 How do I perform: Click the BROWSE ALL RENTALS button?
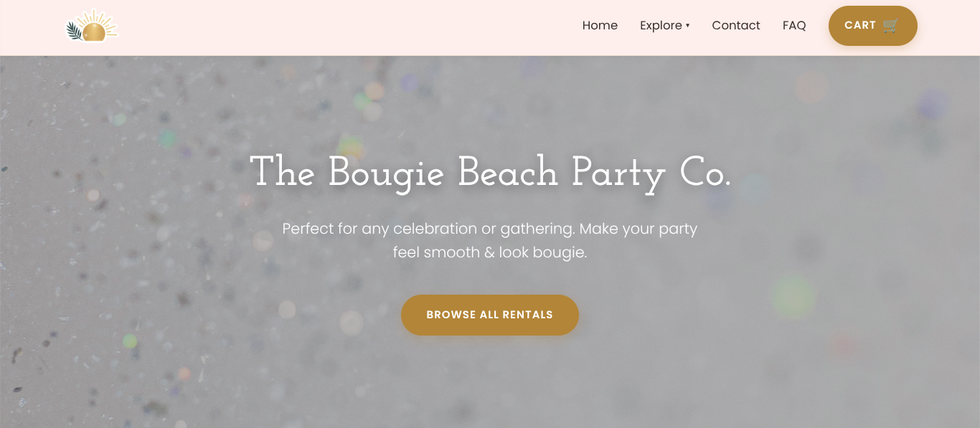(490, 315)
